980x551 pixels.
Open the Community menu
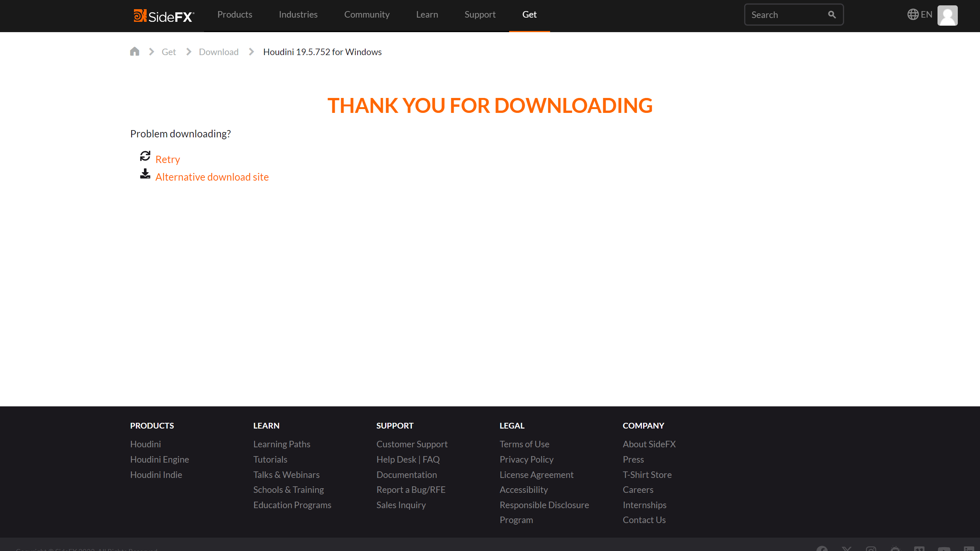point(367,15)
